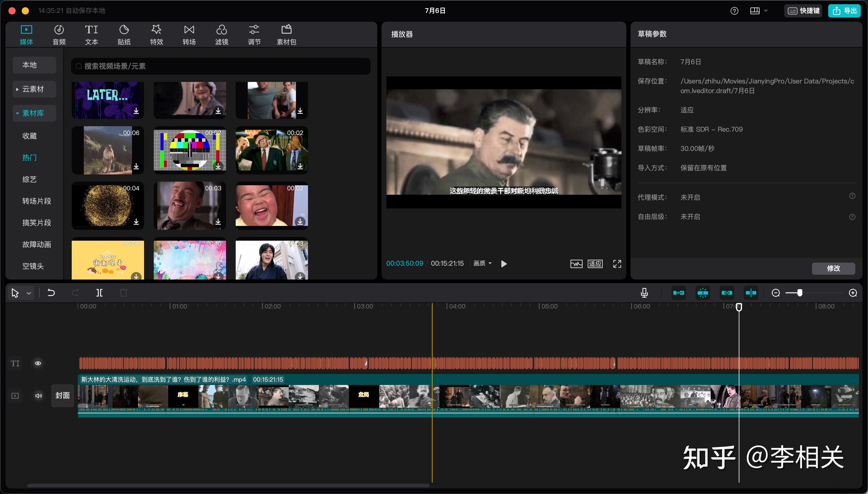Switch to the 转场 transitions tab
This screenshot has height=494, width=868.
tap(189, 35)
